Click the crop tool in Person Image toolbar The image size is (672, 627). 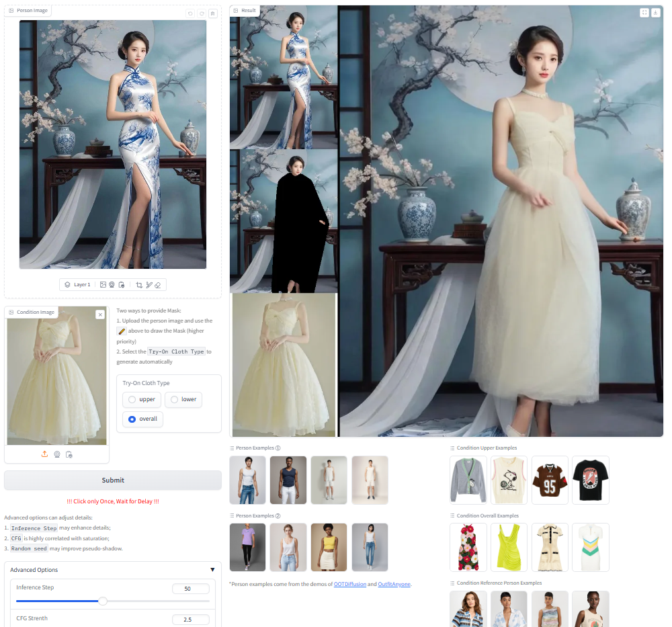[139, 285]
